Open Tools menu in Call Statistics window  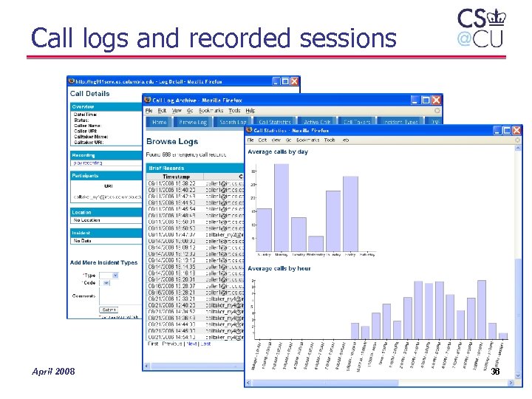pyautogui.click(x=330, y=140)
